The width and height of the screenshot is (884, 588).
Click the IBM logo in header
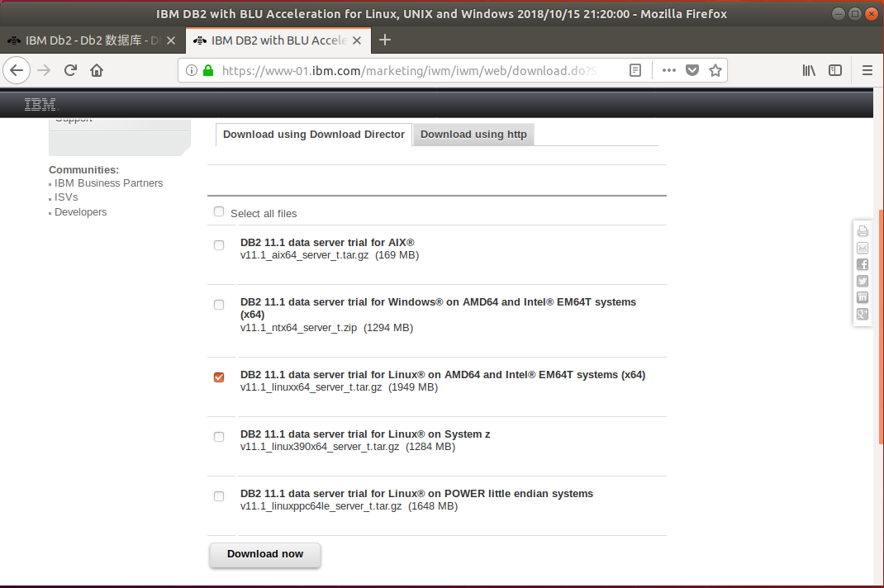[40, 104]
